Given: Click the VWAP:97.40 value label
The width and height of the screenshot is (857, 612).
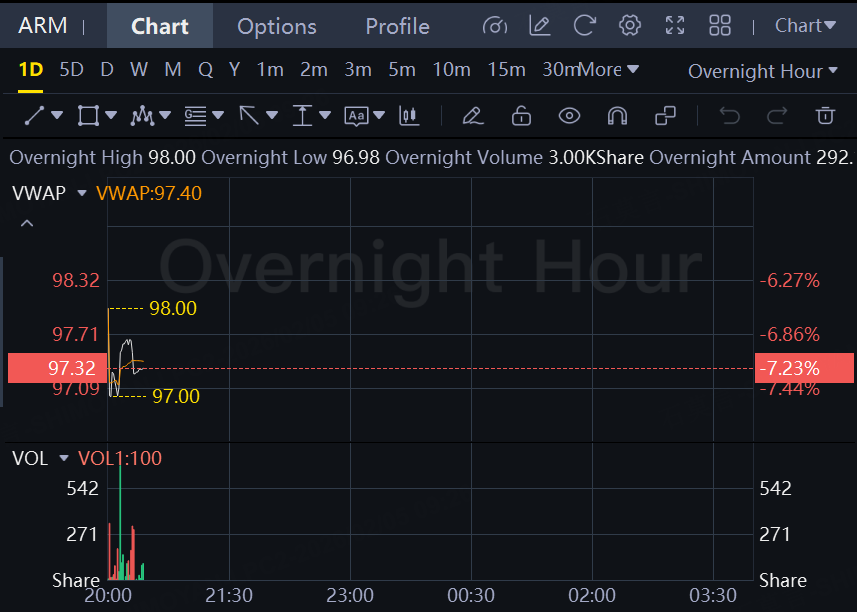Looking at the screenshot, I should [x=149, y=193].
